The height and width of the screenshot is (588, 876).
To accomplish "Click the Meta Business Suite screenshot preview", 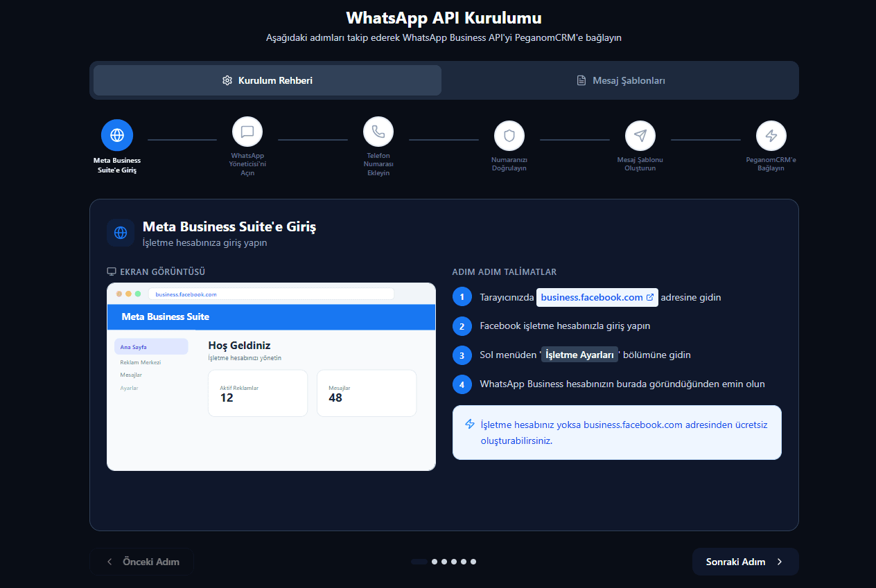I will point(271,377).
